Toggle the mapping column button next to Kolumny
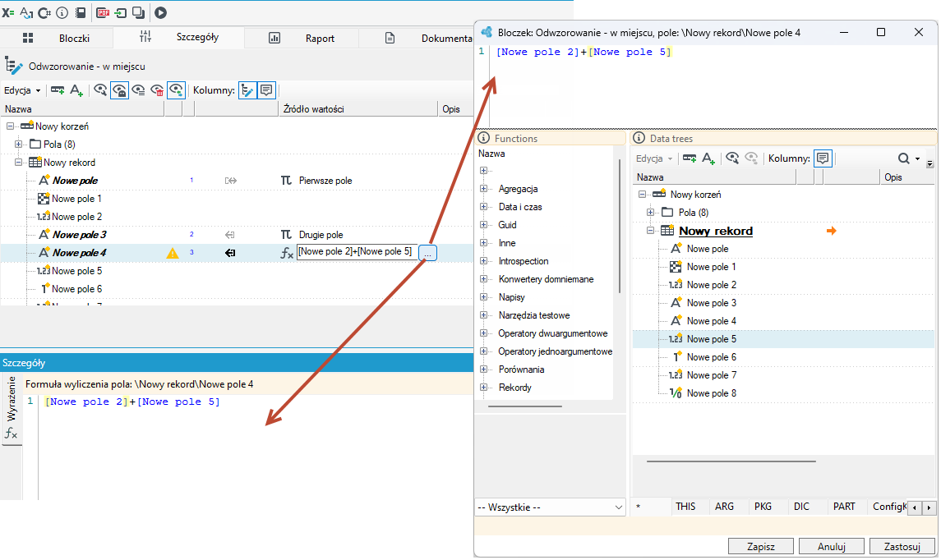Screen dimensions: 941x560 tap(247, 90)
